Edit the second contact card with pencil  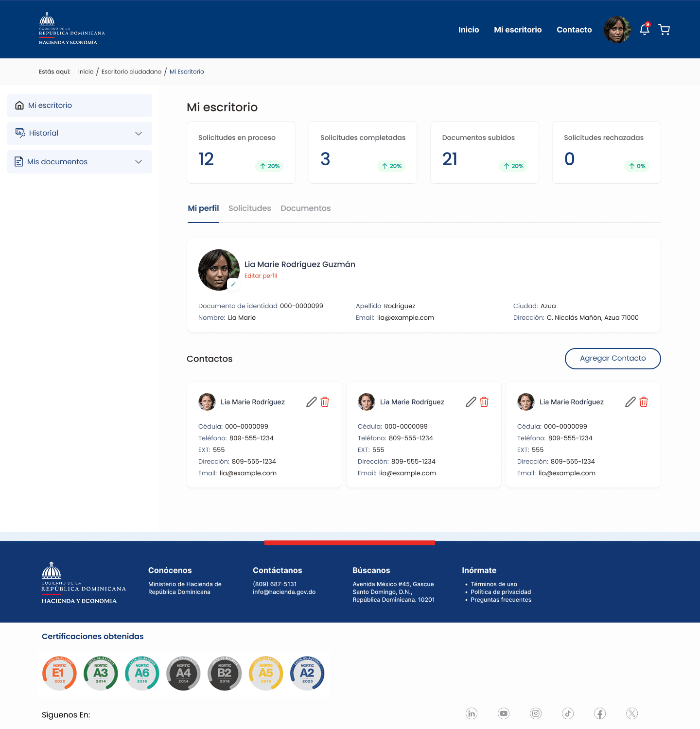(471, 402)
